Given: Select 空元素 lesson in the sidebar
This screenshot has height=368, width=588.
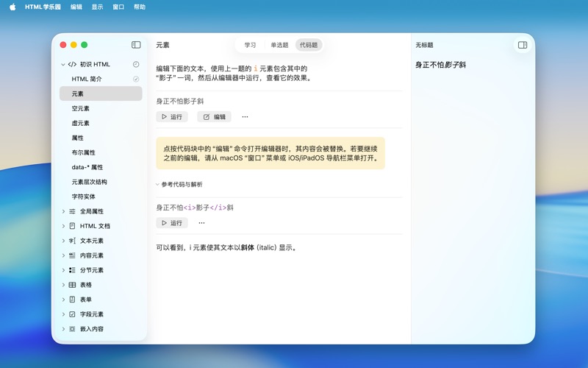Looking at the screenshot, I should [81, 109].
